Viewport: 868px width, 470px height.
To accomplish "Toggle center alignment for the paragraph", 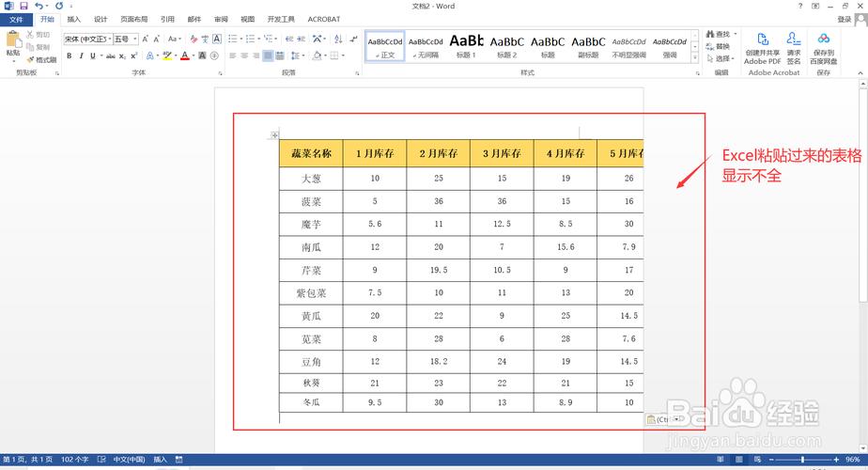I will point(244,56).
